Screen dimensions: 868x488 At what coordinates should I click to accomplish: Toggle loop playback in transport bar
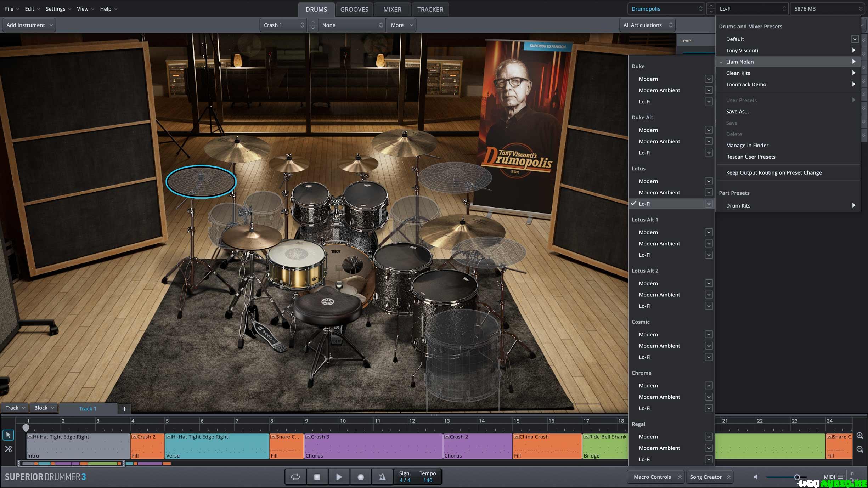coord(295,477)
